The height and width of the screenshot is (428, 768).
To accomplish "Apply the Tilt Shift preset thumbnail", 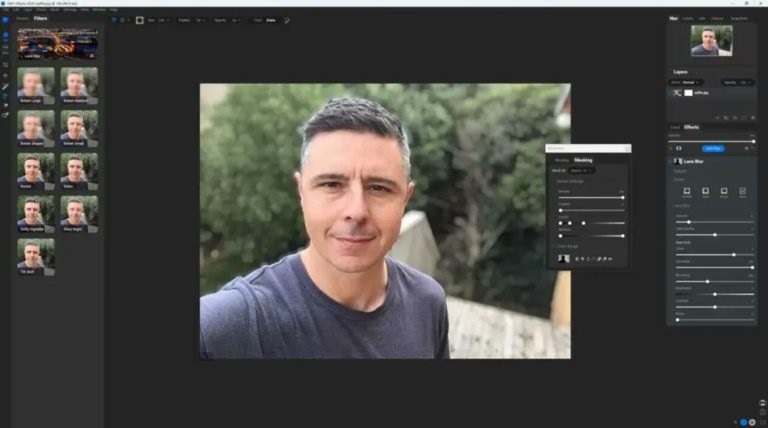I will pyautogui.click(x=36, y=257).
